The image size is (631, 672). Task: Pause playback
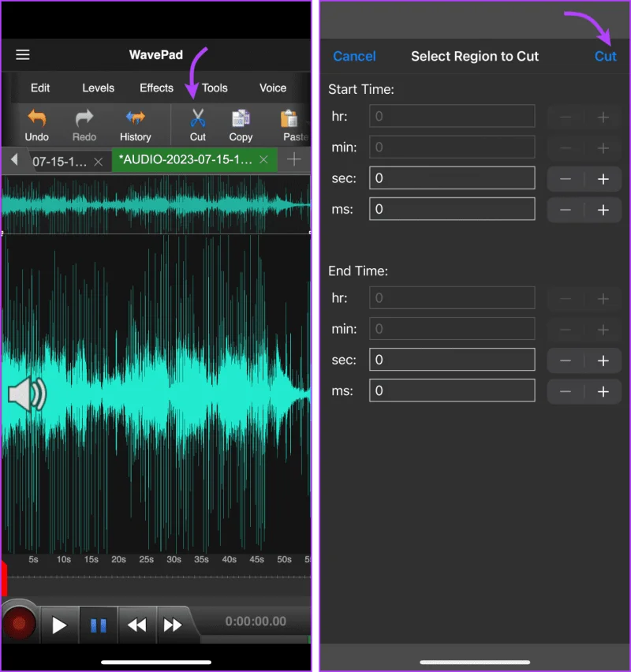99,625
